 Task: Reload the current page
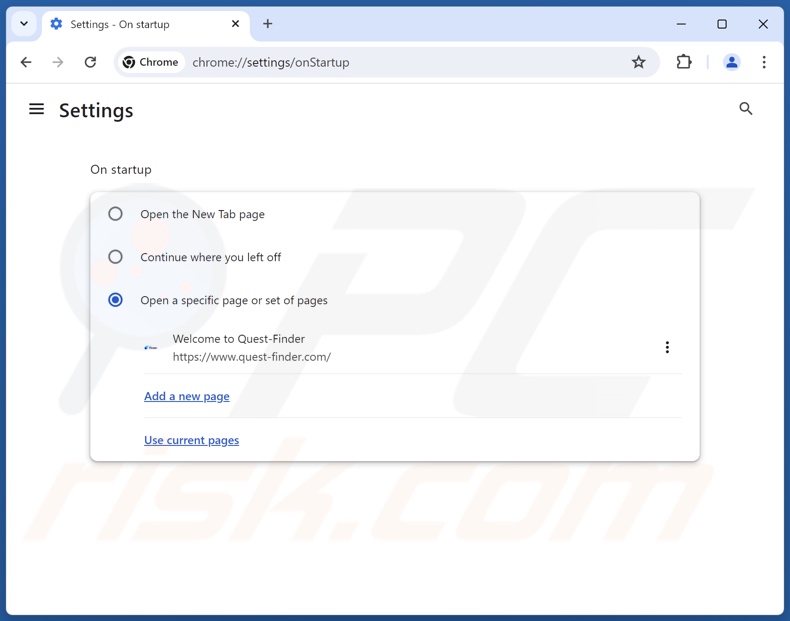tap(90, 62)
